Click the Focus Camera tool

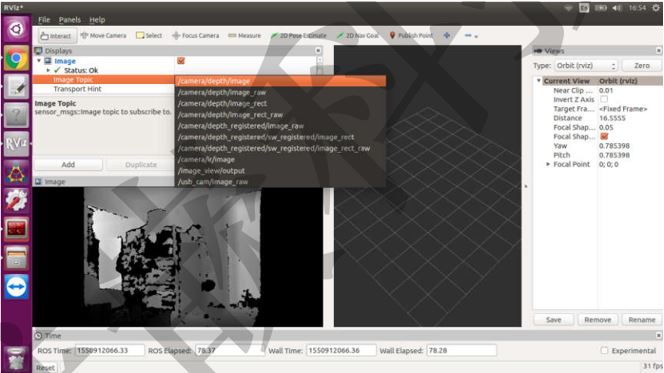coord(196,36)
